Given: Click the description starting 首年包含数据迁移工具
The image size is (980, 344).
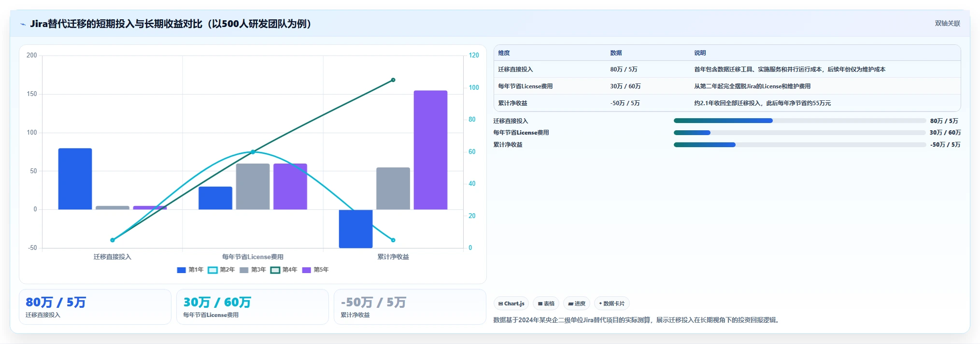Looking at the screenshot, I should [790, 69].
